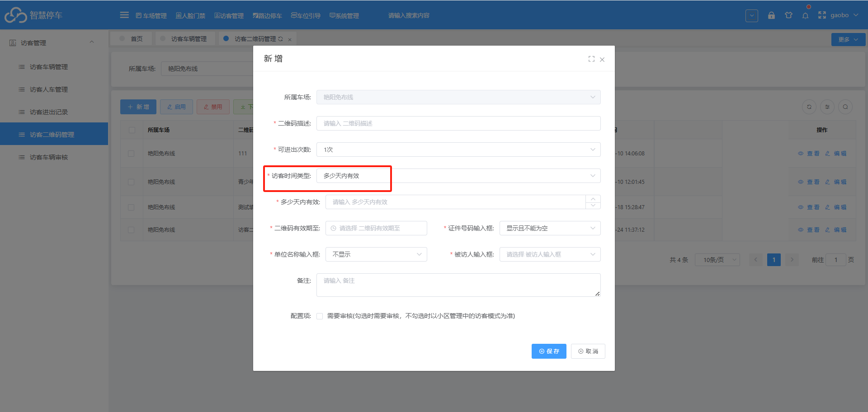This screenshot has height=412, width=868.
Task: Open the theme shirt icon
Action: pos(788,15)
